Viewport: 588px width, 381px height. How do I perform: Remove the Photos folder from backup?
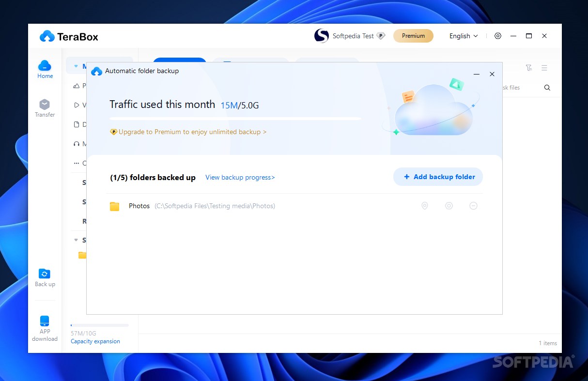point(474,206)
